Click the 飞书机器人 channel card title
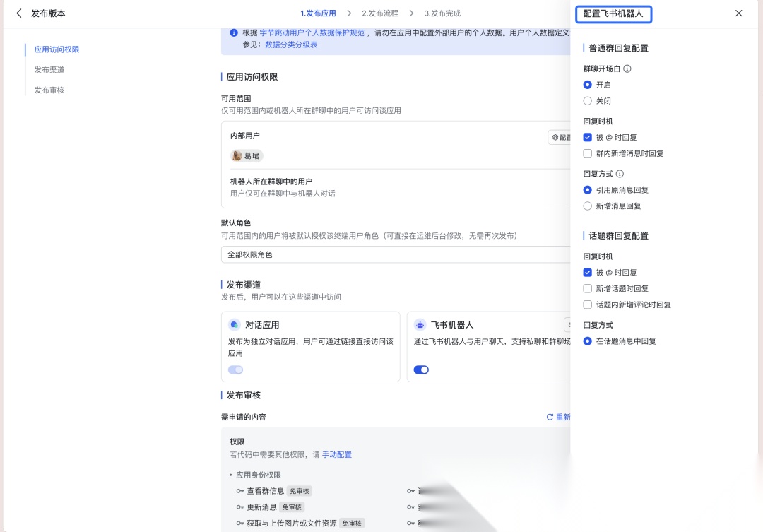763x532 pixels. click(452, 325)
